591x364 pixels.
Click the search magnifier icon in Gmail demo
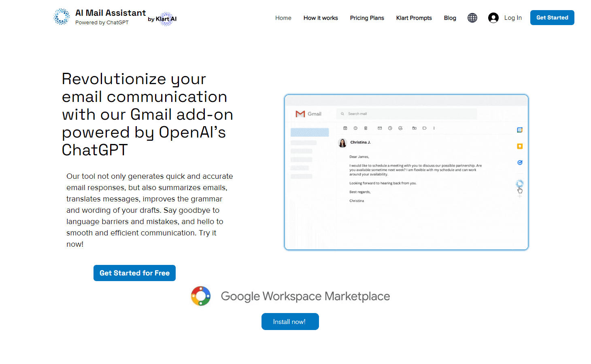342,114
